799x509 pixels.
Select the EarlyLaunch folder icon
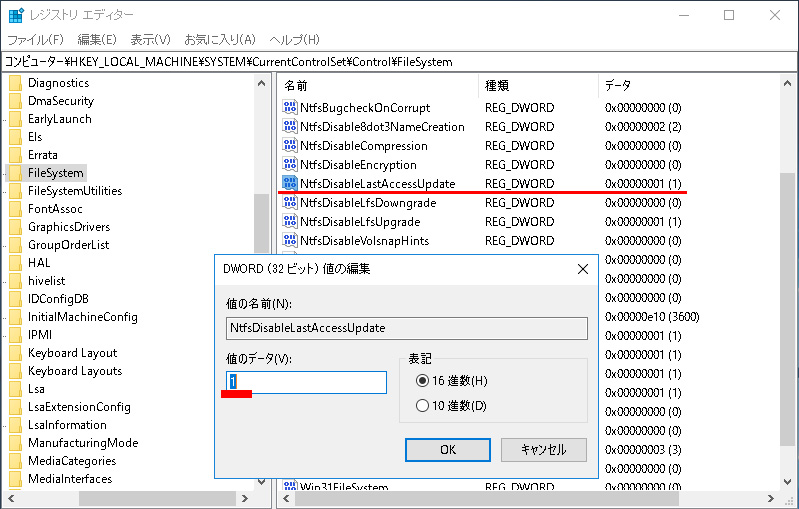pos(15,119)
